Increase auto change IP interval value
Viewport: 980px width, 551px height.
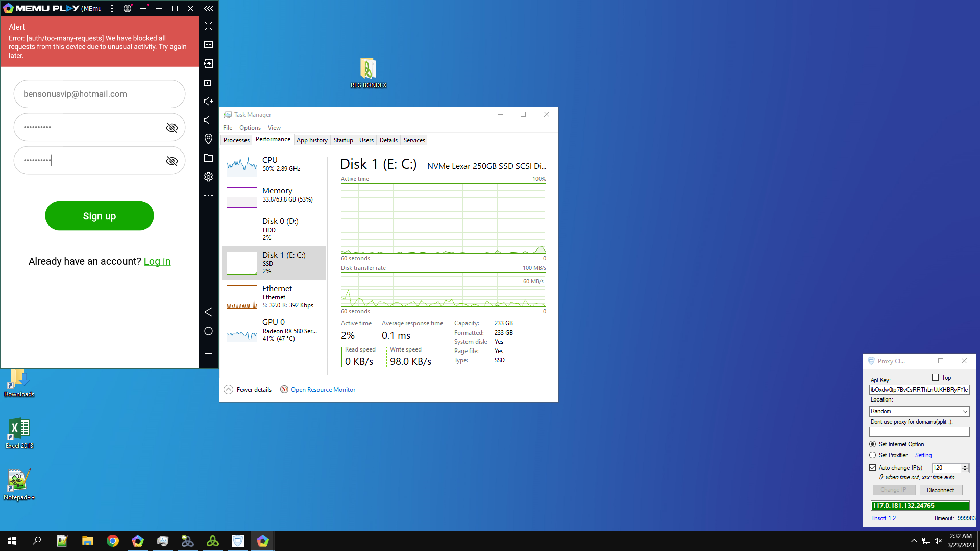tap(965, 466)
